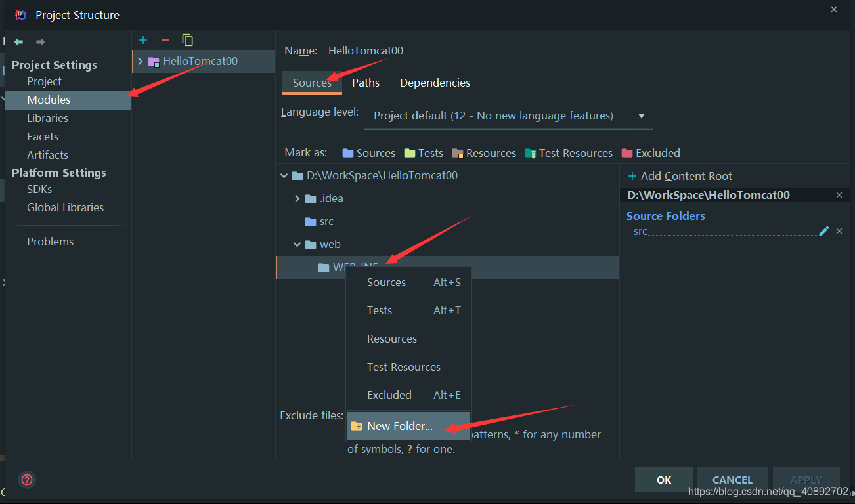Open Project settings section

[x=44, y=81]
